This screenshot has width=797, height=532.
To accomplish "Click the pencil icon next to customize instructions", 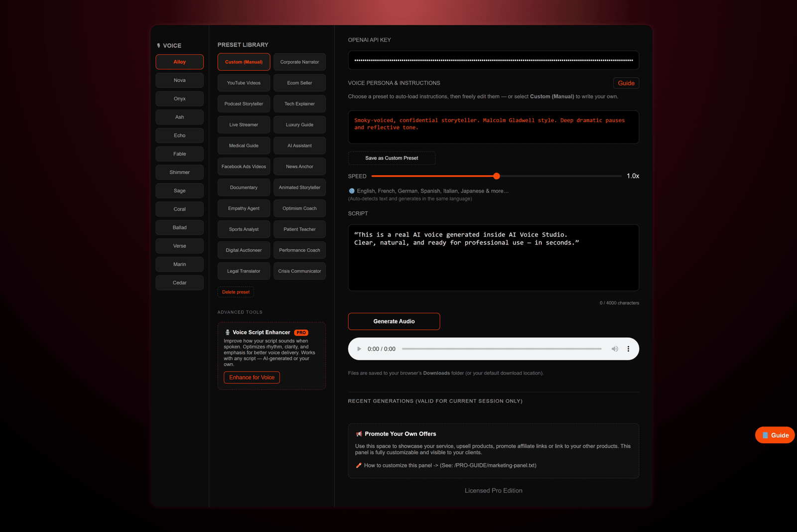I will 358,465.
